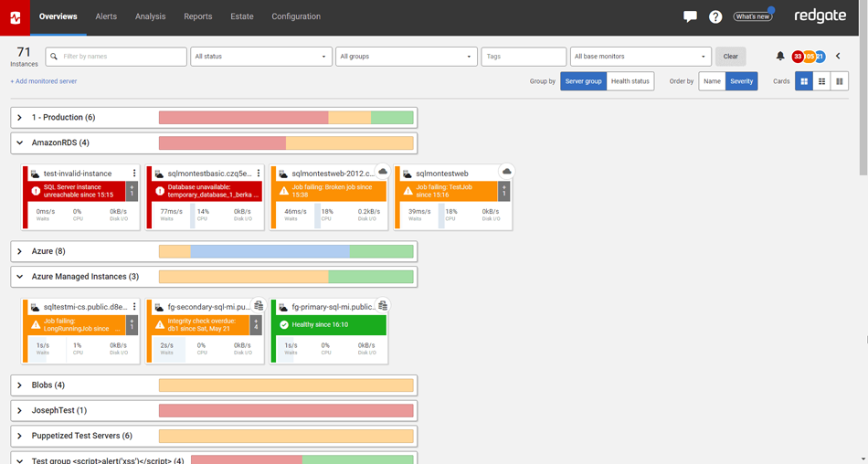Open the Alerts tab
The height and width of the screenshot is (464, 868).
point(106,16)
